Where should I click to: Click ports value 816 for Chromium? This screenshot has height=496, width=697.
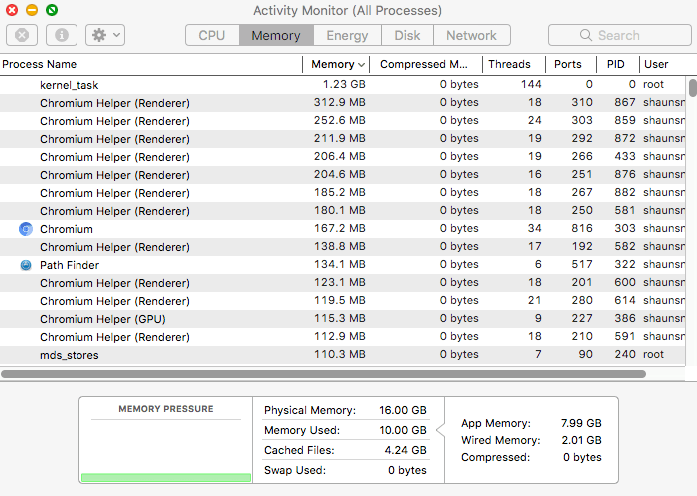pyautogui.click(x=582, y=228)
